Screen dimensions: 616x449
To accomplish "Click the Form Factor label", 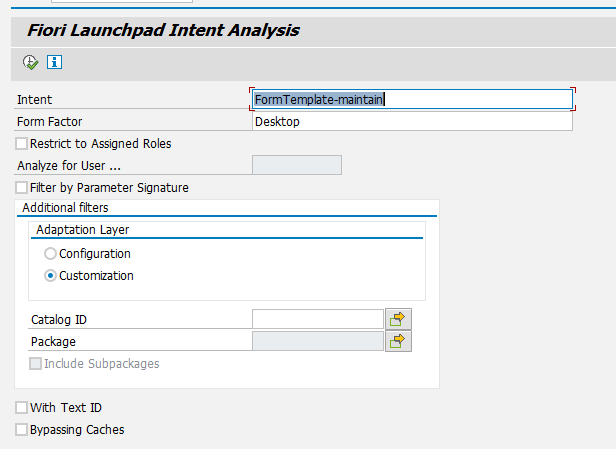I will [50, 122].
